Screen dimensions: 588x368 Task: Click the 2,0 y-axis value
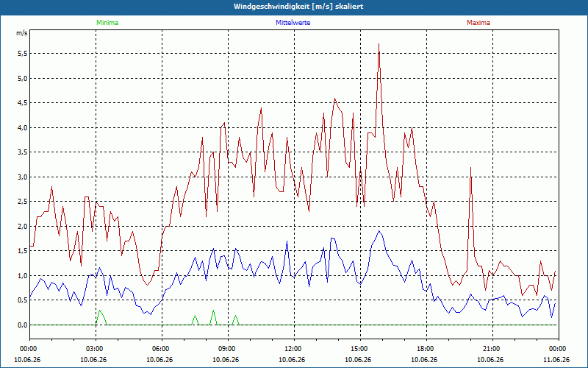pos(23,227)
